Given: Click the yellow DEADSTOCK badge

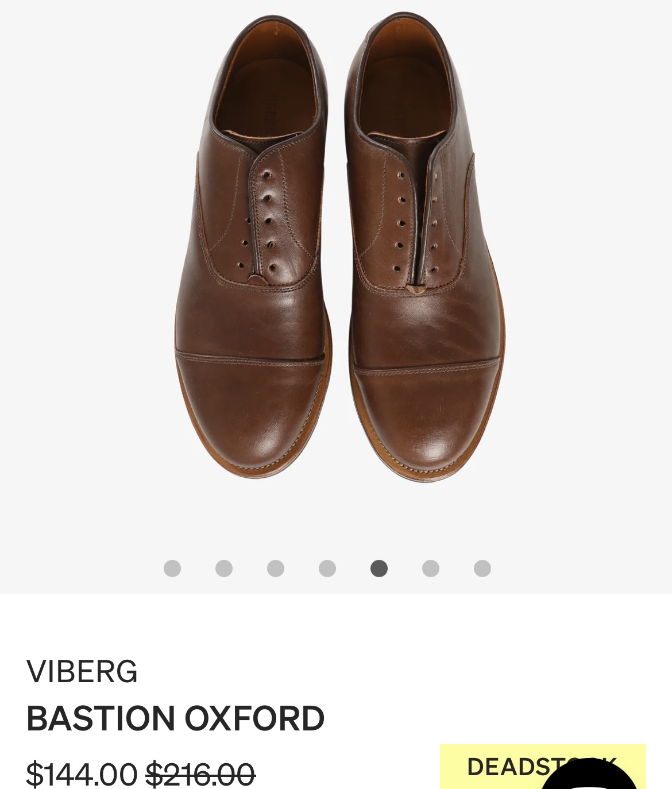Looking at the screenshot, I should point(543,767).
